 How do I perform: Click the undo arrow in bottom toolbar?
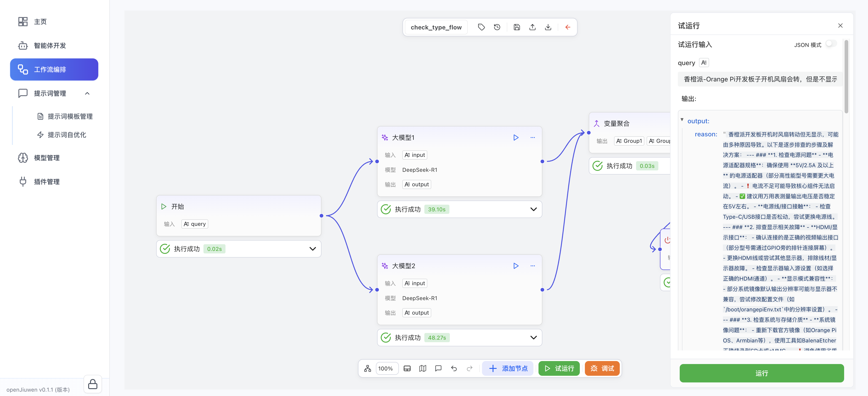[x=454, y=368]
